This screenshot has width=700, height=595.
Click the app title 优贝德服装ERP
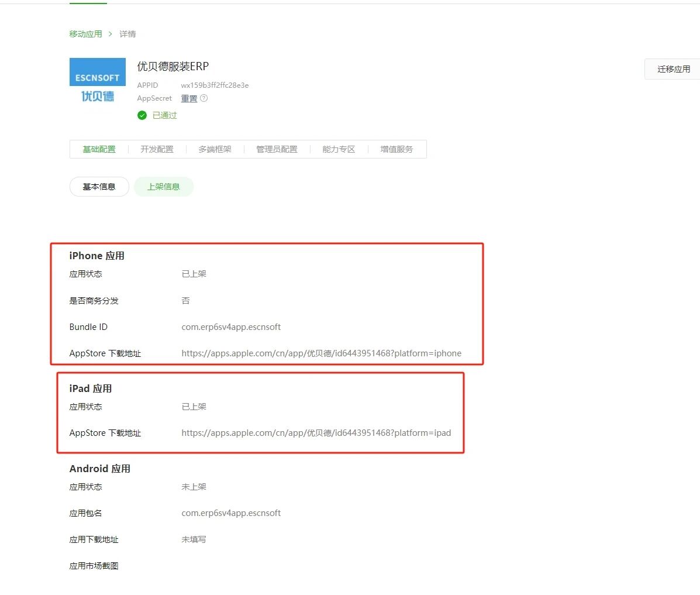[173, 67]
